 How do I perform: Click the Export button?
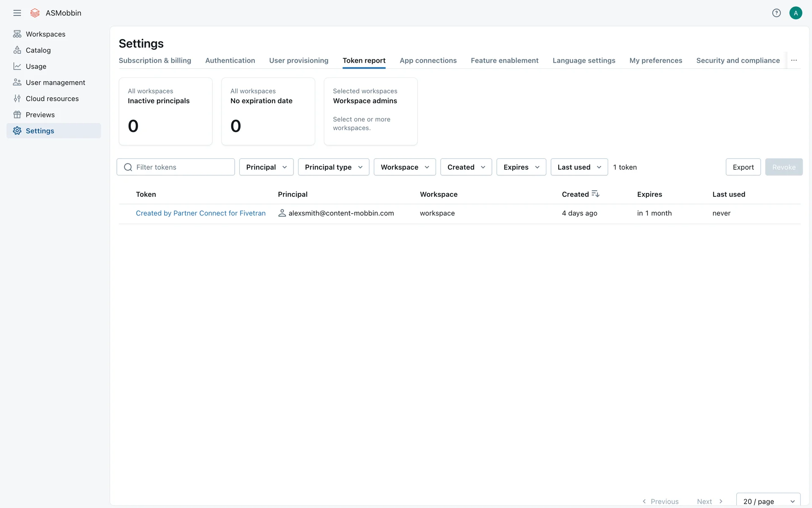[743, 167]
